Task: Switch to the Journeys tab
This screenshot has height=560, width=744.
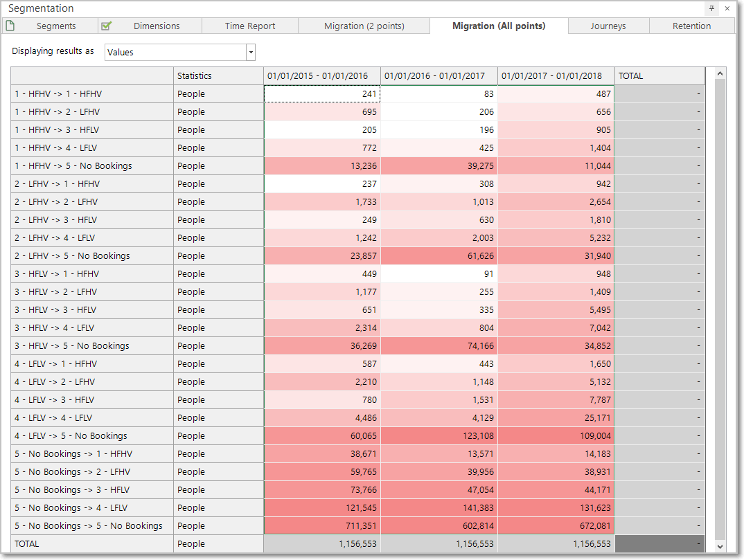Action: tap(608, 26)
